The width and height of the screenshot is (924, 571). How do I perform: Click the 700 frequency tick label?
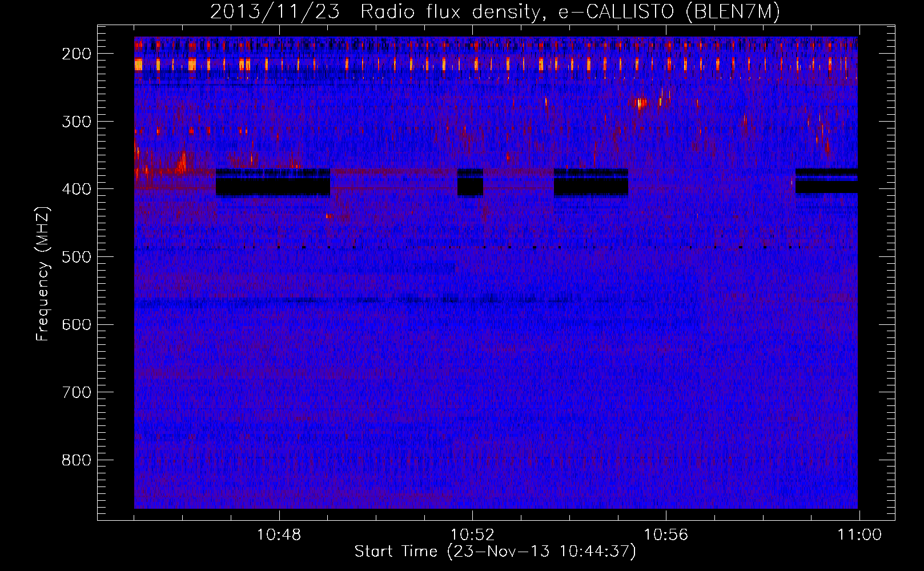coord(77,392)
